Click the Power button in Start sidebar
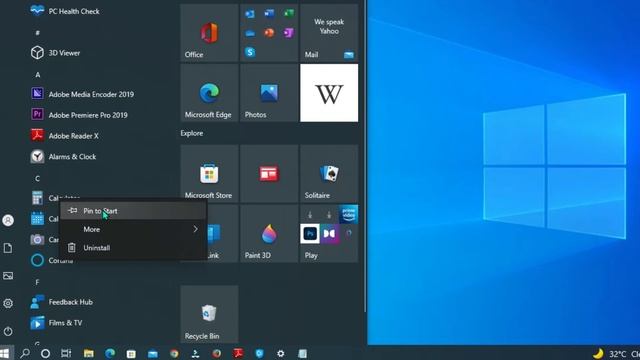This screenshot has width=640, height=360. [8, 331]
